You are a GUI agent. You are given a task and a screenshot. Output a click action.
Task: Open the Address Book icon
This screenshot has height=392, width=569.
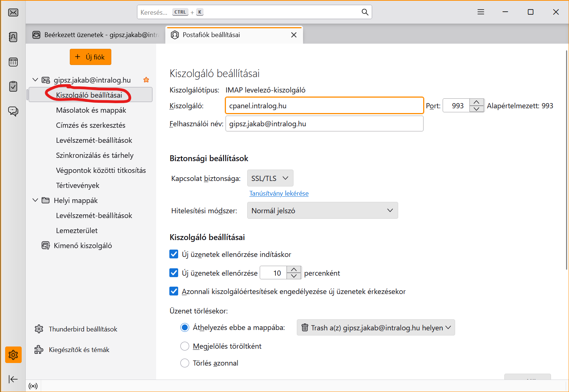(x=13, y=37)
